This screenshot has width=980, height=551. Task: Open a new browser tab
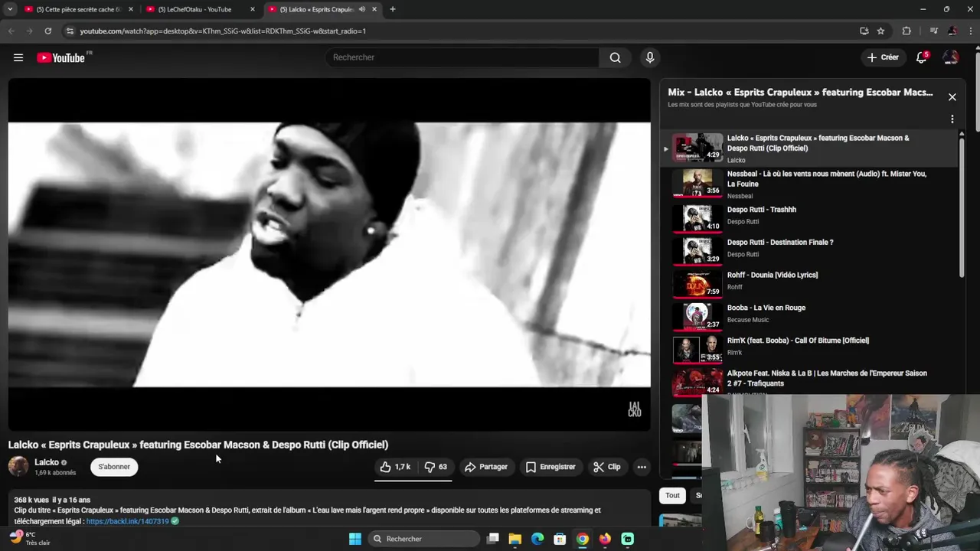(x=392, y=9)
